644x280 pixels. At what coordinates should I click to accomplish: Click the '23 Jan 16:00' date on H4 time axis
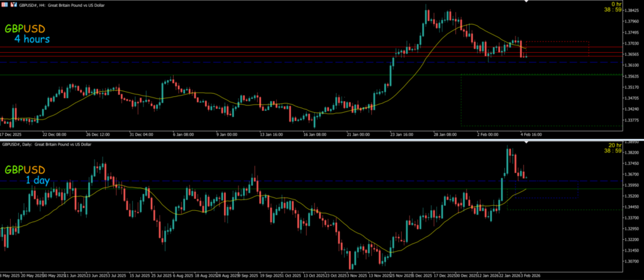point(402,134)
